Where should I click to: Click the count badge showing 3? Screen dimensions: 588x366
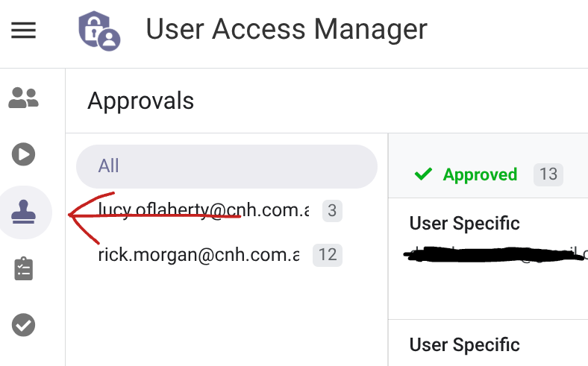[x=332, y=212]
